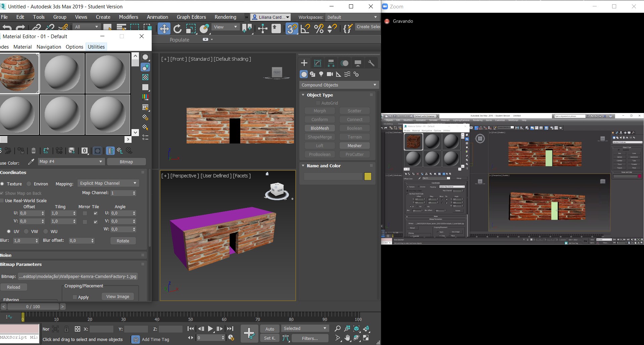The height and width of the screenshot is (345, 644).
Task: Jump to the End frame control
Action: tap(230, 329)
